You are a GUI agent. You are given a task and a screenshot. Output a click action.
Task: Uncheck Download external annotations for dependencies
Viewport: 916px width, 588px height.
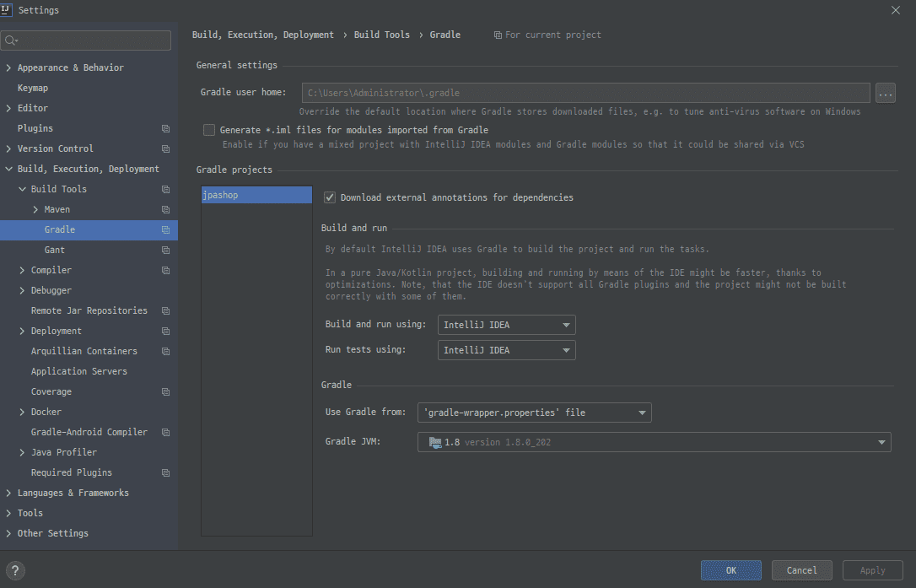click(x=330, y=197)
